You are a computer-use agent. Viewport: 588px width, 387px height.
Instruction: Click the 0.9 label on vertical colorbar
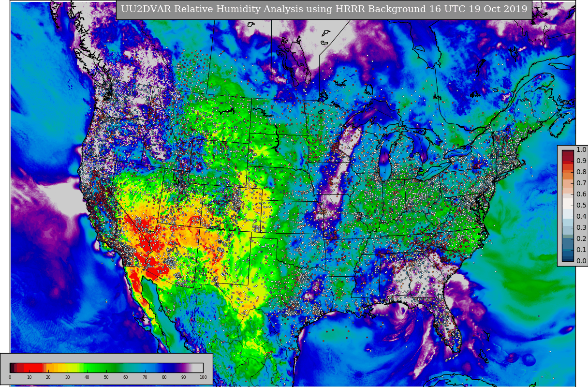click(581, 161)
